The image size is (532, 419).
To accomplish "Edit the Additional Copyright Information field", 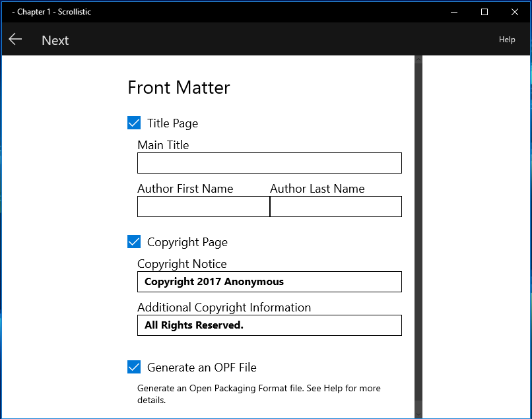I will pos(269,325).
